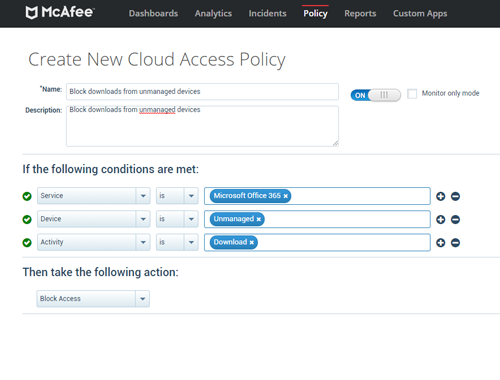Open the Reports tab
The height and width of the screenshot is (380, 500).
pos(360,13)
